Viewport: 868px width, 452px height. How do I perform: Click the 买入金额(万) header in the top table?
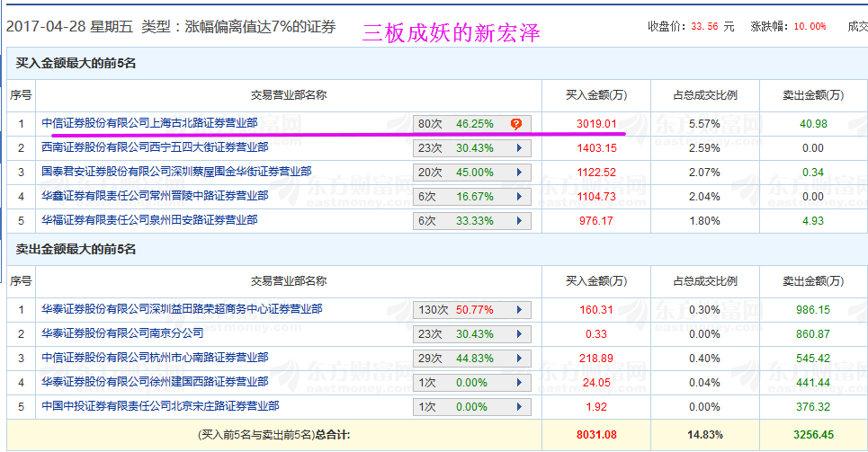pyautogui.click(x=595, y=95)
